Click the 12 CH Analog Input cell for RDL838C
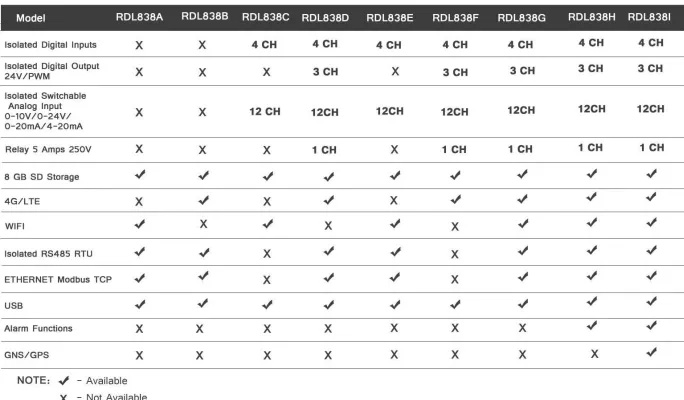684x400 pixels. [x=265, y=112]
